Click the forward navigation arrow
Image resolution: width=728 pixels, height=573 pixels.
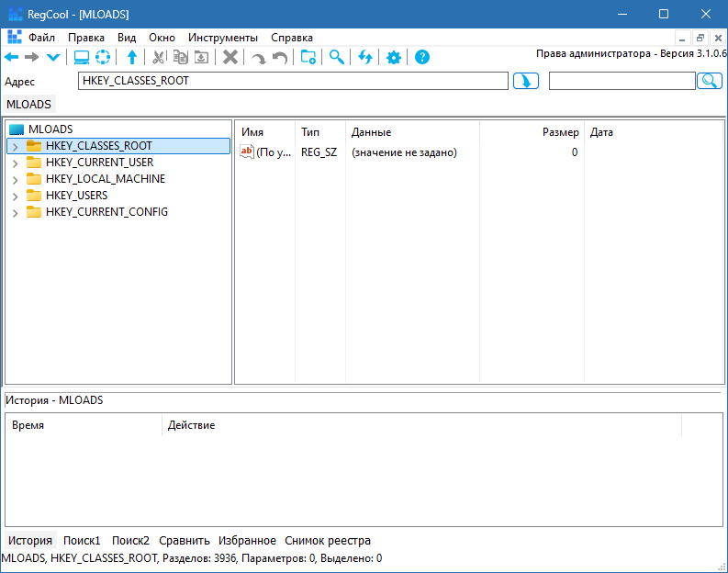coord(31,57)
